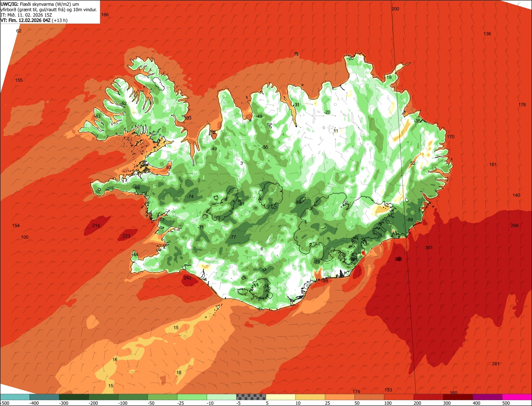Image resolution: width=532 pixels, height=406 pixels.
Task: Click the dark maroon 300 to 400 legend swatch
Action: pyautogui.click(x=458, y=396)
